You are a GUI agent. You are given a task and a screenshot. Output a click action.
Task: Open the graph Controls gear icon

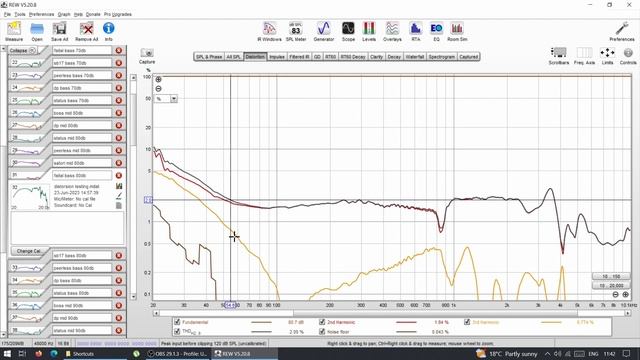[x=628, y=56]
